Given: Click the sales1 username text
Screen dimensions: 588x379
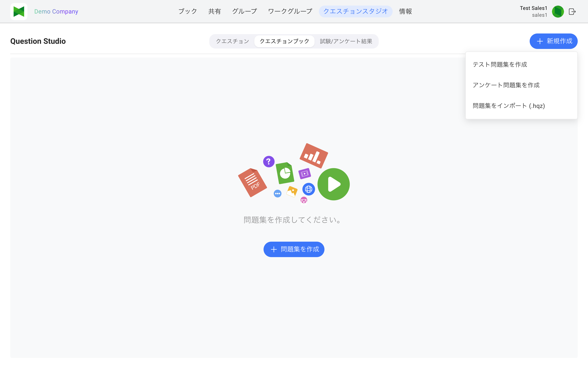Looking at the screenshot, I should (540, 15).
